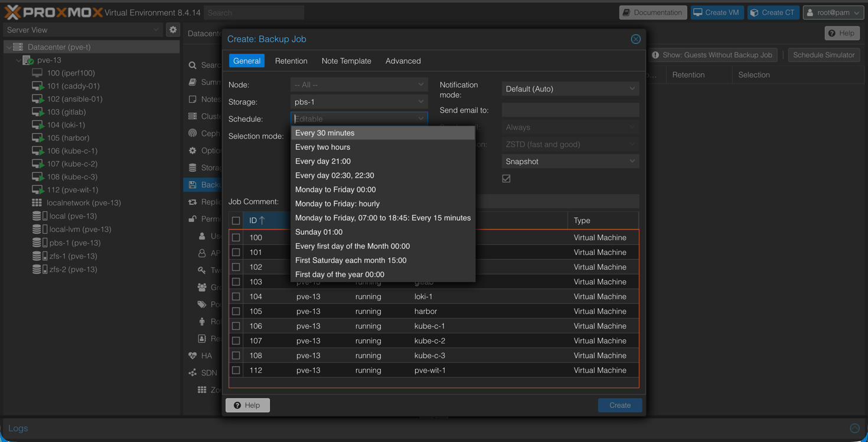This screenshot has width=868, height=442.
Task: Open the root@pam user menu
Action: point(833,12)
